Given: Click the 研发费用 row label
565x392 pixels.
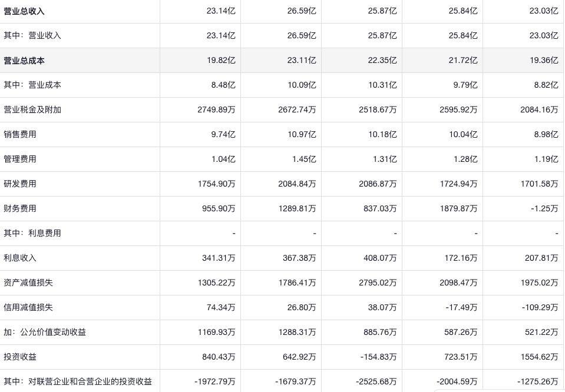Looking at the screenshot, I should click(20, 184).
